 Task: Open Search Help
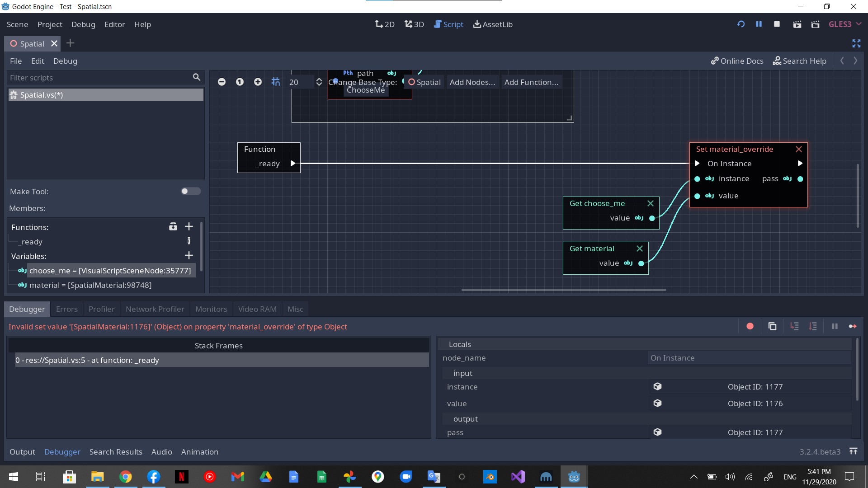coord(800,61)
